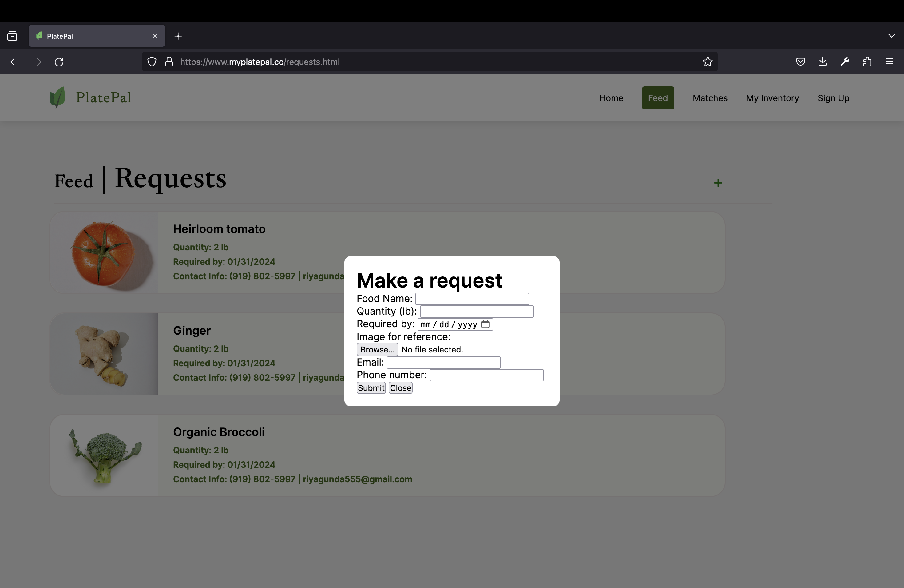Open the My Inventory nav item
This screenshot has height=588, width=904.
tap(772, 98)
